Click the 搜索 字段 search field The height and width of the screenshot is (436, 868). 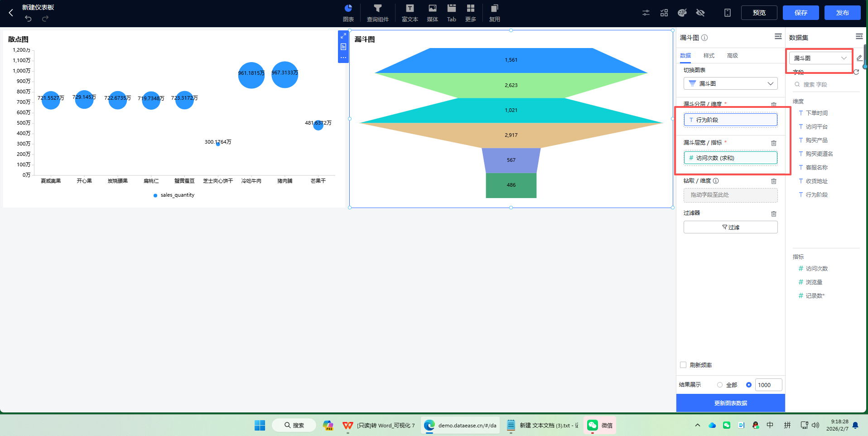tap(827, 84)
